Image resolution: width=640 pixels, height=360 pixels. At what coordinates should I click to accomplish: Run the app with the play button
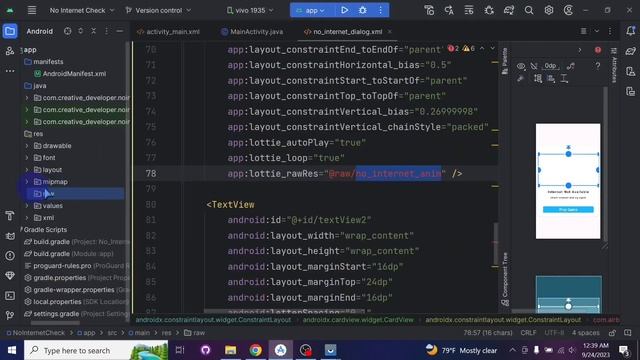coord(344,10)
